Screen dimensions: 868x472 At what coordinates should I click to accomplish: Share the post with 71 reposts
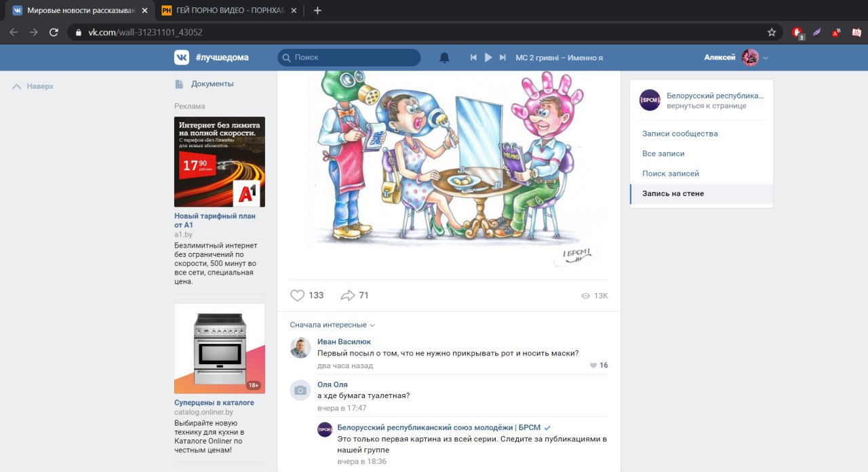355,296
